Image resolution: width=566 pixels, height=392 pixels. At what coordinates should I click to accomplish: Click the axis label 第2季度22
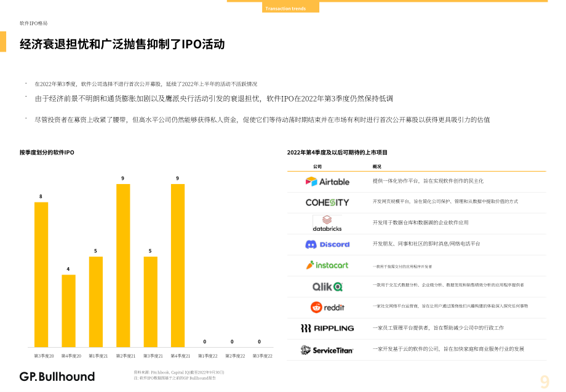pyautogui.click(x=236, y=356)
